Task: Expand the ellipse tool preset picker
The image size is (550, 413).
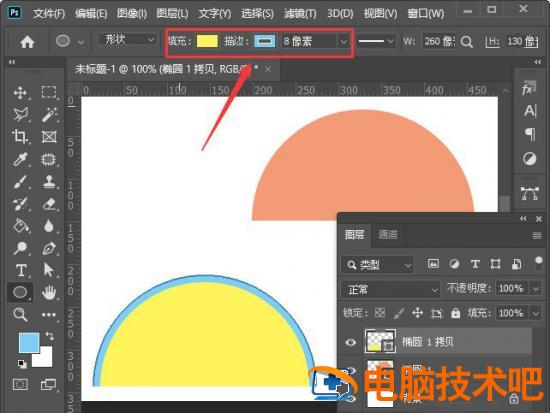Action: click(x=81, y=42)
